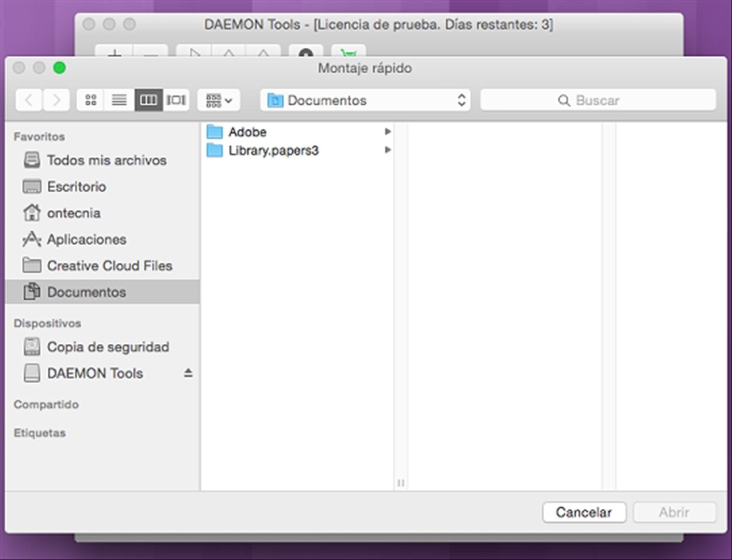This screenshot has height=560, width=732.
Task: Click the Favoritos section header
Action: point(39,137)
